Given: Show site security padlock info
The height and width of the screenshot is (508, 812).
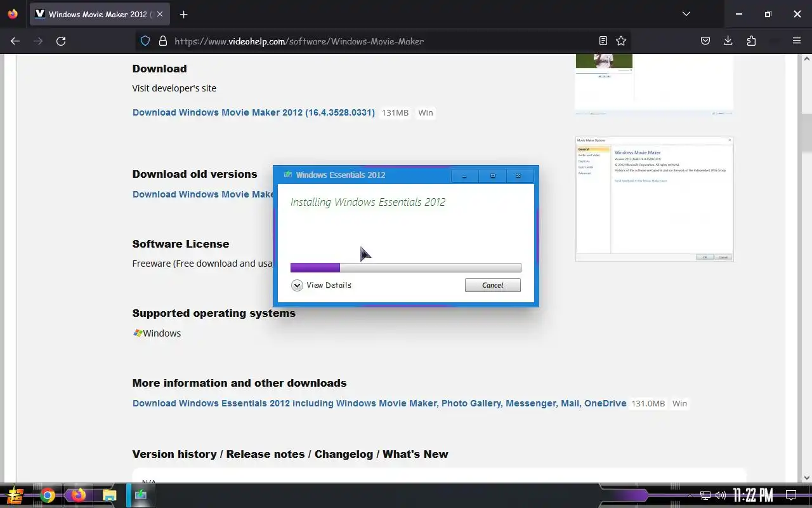Looking at the screenshot, I should click(163, 41).
